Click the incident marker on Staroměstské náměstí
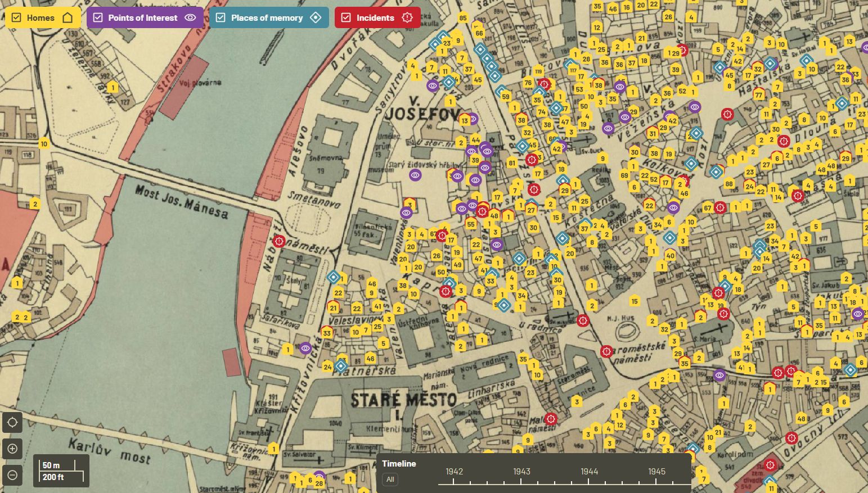868x493 pixels. point(606,351)
